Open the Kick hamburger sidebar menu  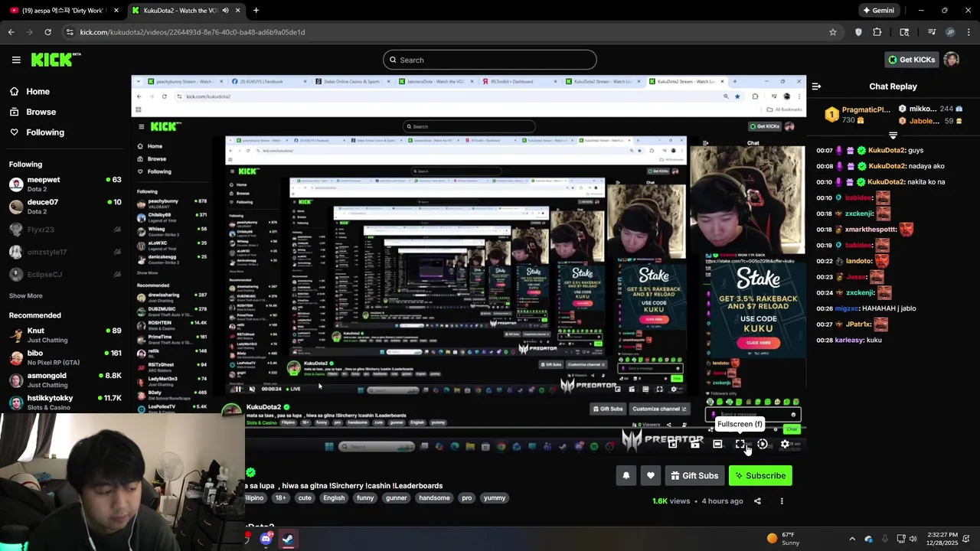(x=16, y=60)
